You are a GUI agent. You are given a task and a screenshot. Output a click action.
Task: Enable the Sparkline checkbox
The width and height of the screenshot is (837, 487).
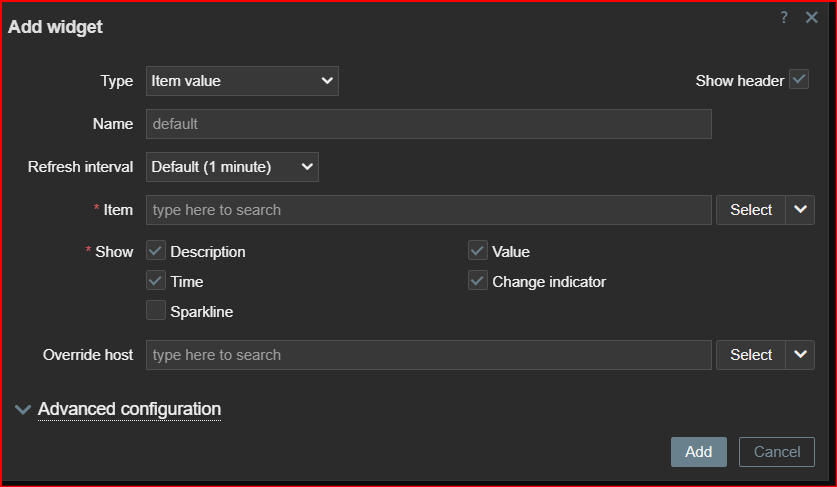coord(156,310)
